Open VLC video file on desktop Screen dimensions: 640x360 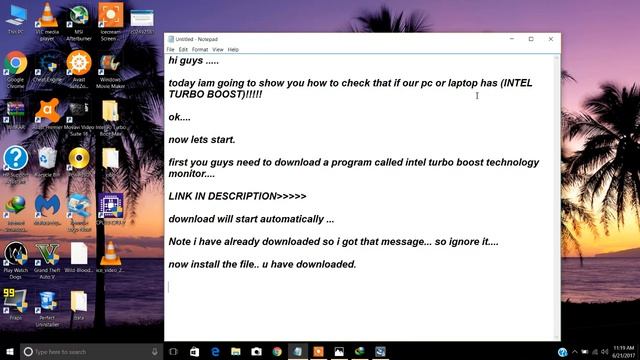click(x=110, y=256)
